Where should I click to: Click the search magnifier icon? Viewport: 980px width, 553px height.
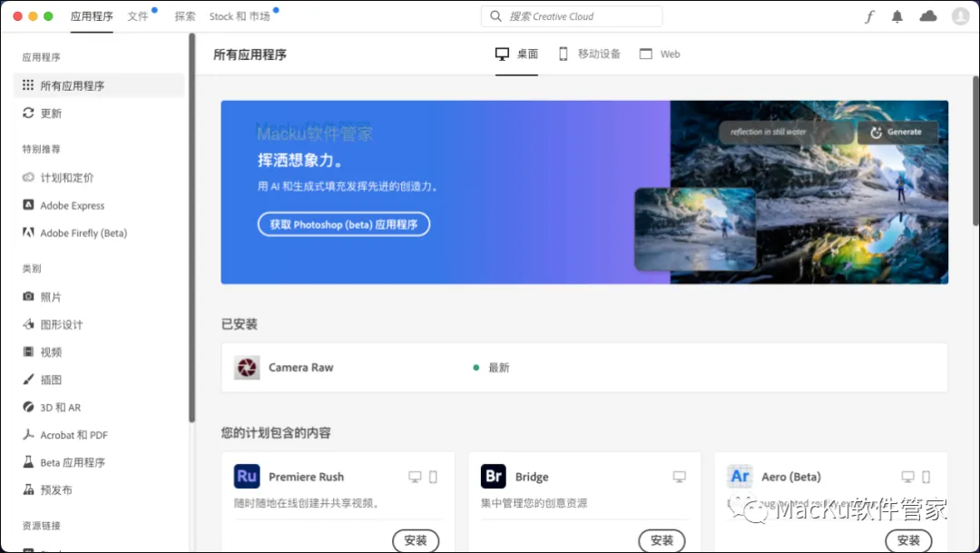pyautogui.click(x=495, y=16)
